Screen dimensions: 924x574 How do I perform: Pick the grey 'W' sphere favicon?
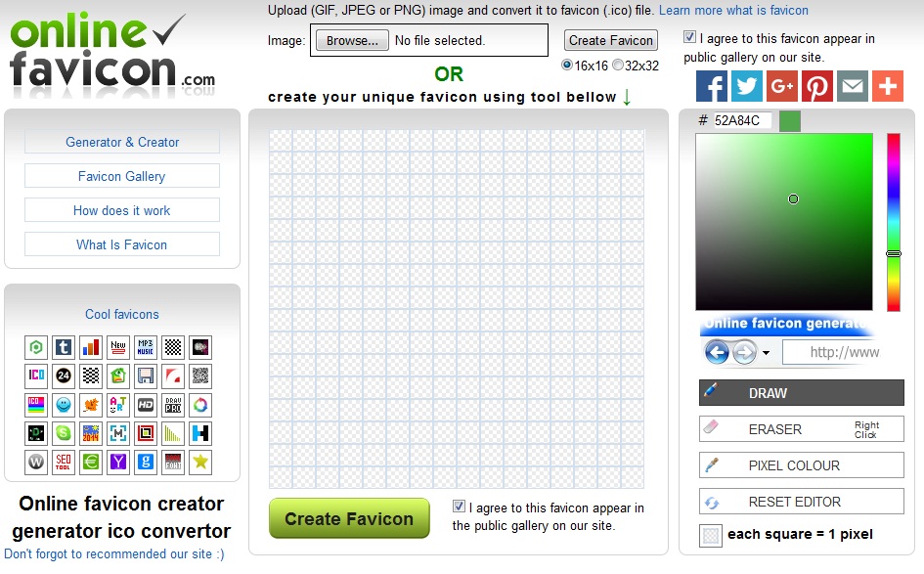click(36, 462)
